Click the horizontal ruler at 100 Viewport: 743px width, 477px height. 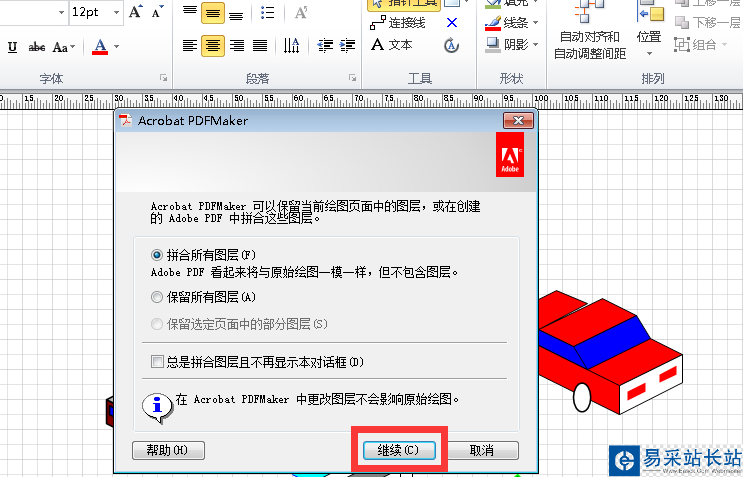pyautogui.click(x=541, y=99)
